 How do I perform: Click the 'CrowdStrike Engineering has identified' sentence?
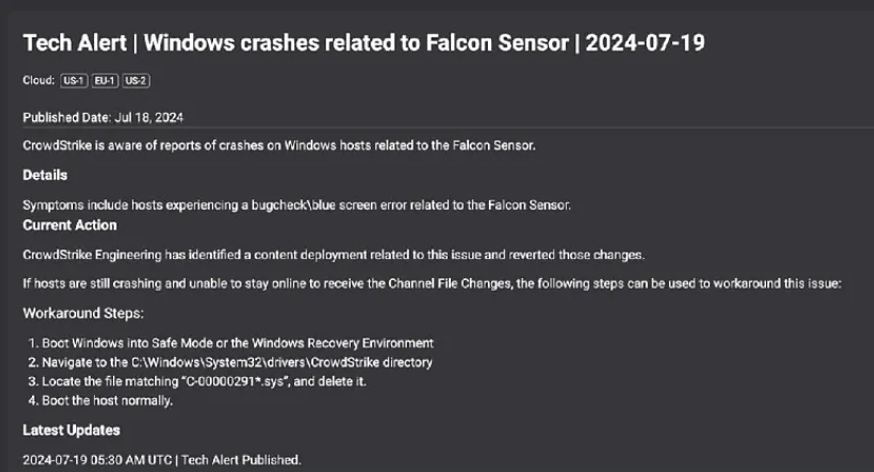(334, 254)
